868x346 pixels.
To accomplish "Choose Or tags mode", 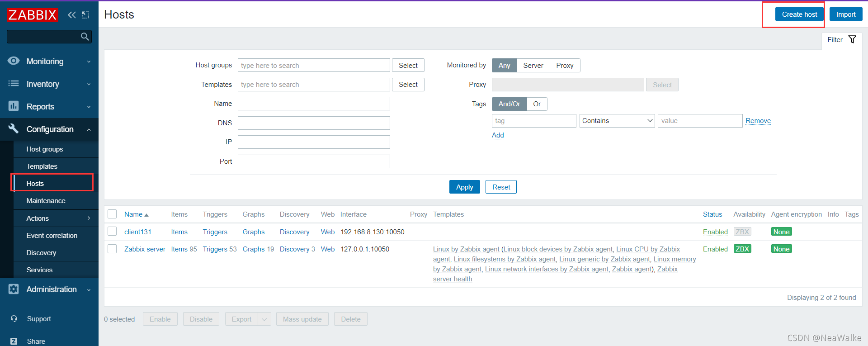I will pyautogui.click(x=537, y=104).
